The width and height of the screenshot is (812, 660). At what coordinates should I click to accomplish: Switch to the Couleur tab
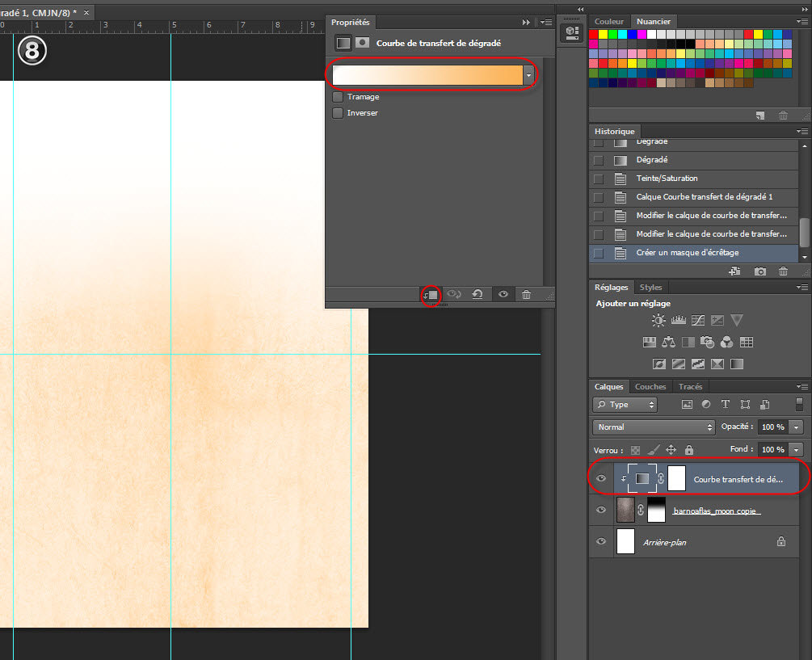[x=609, y=22]
